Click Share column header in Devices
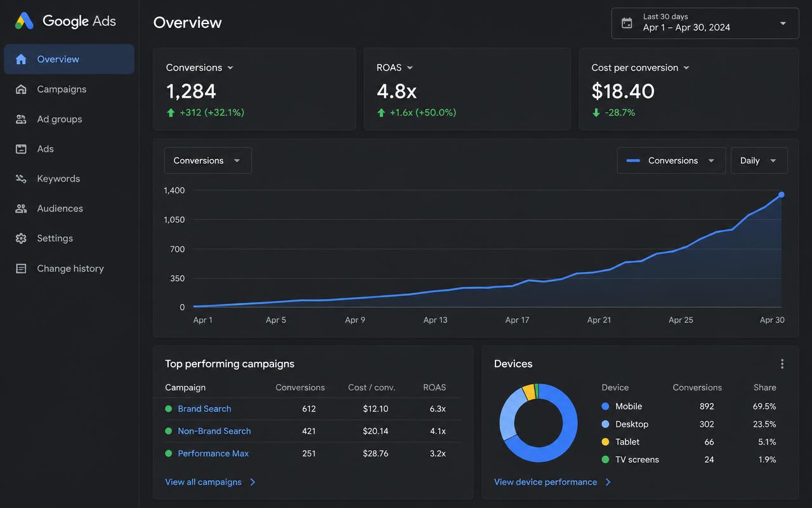 tap(765, 387)
